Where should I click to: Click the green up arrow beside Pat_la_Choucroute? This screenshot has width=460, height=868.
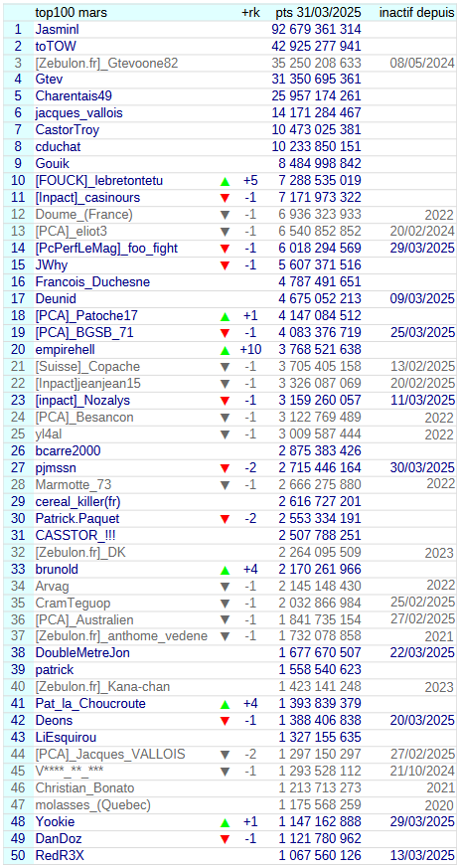coord(225,705)
